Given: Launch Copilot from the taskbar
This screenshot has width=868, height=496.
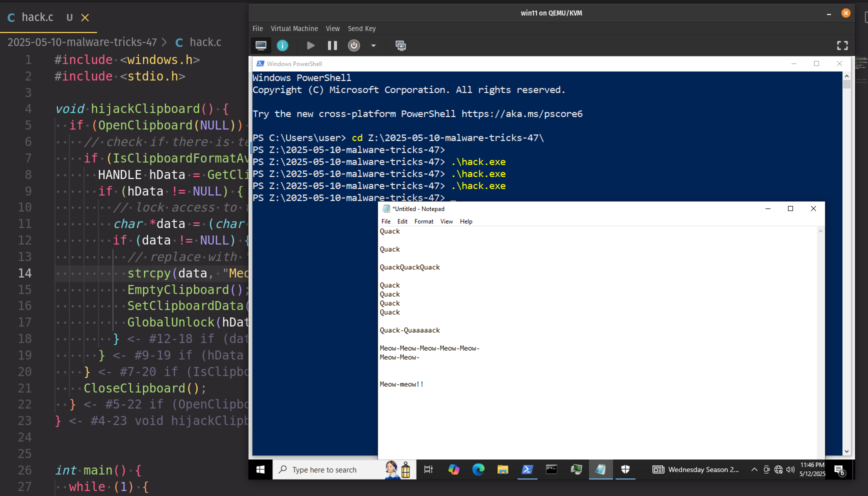Looking at the screenshot, I should (x=453, y=469).
